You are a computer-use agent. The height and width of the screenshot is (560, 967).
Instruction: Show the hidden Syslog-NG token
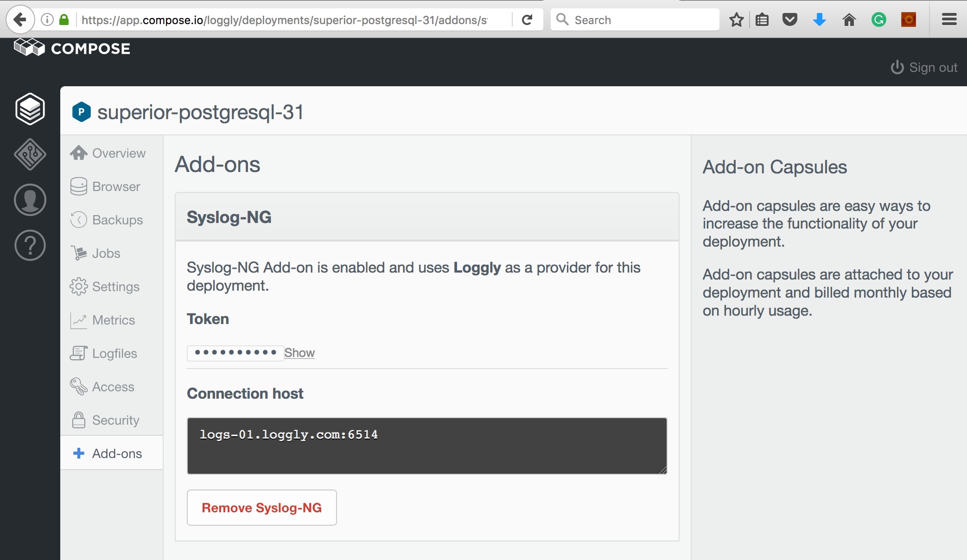pyautogui.click(x=299, y=353)
